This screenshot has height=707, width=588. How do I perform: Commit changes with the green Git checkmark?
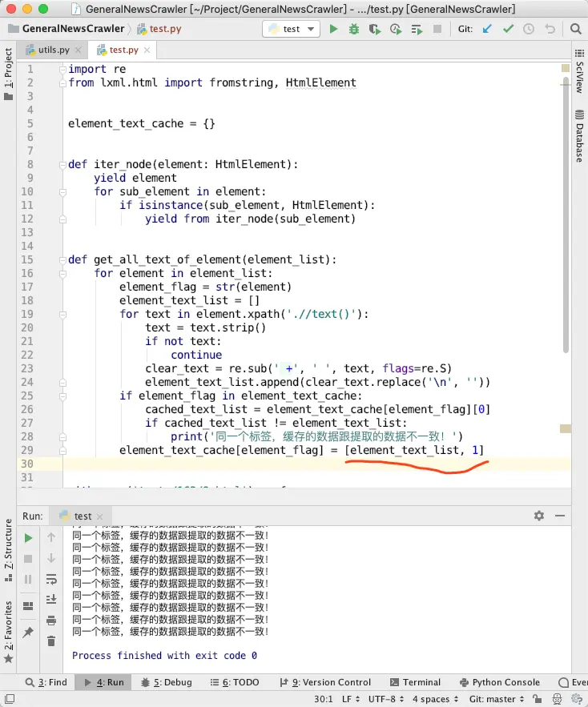508,29
